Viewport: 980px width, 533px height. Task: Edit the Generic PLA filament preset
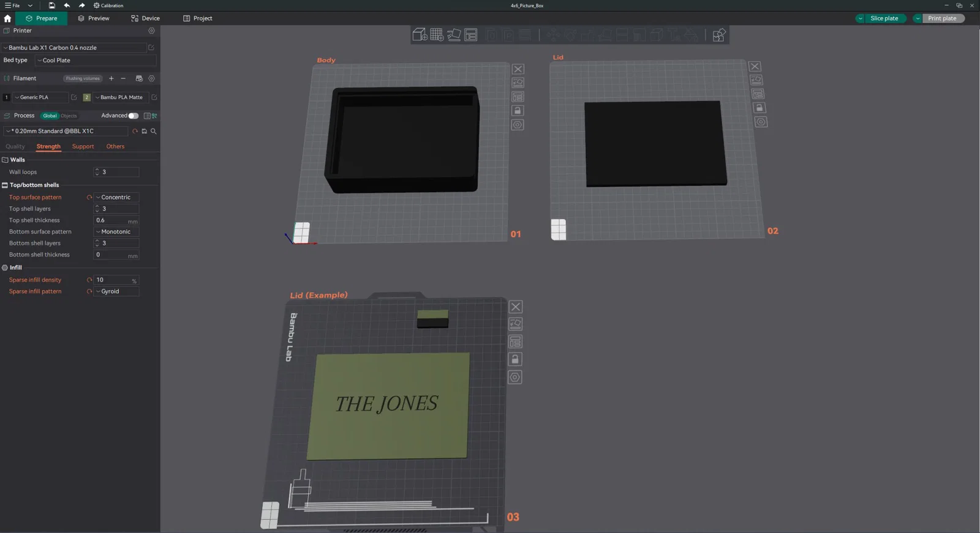point(74,97)
